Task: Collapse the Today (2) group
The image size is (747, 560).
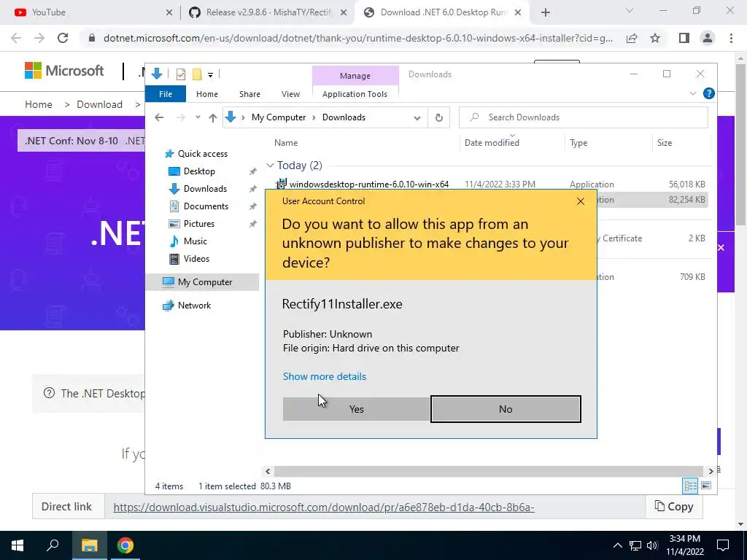Action: tap(270, 166)
